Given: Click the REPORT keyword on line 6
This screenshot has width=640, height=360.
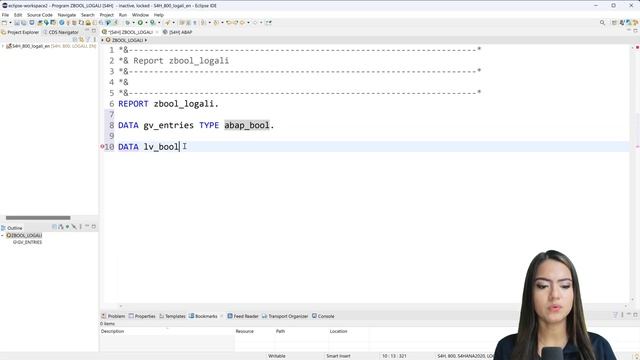Looking at the screenshot, I should pos(133,104).
